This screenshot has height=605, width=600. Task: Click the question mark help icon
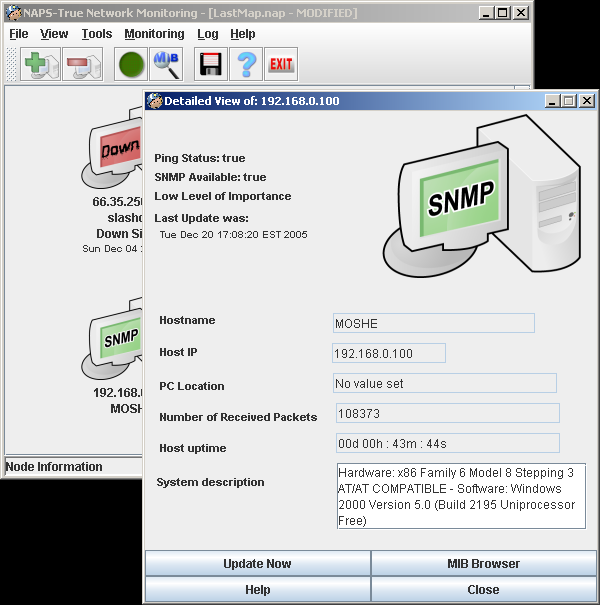pos(244,65)
